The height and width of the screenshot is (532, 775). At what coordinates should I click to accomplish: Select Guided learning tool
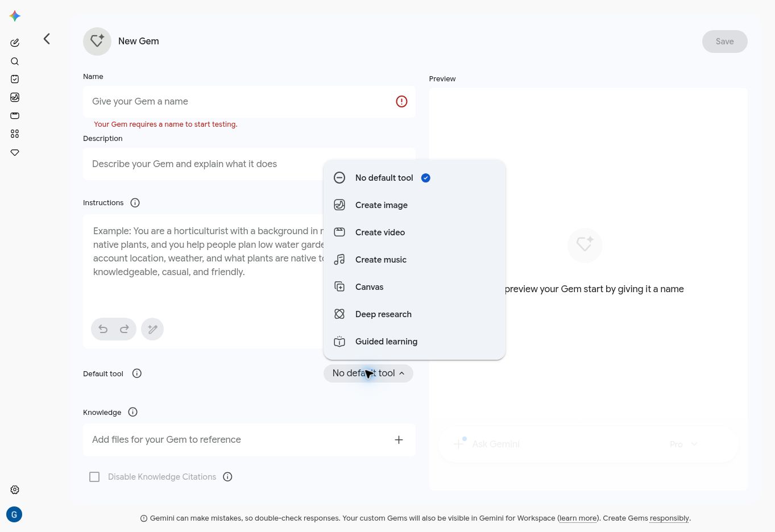(415, 342)
